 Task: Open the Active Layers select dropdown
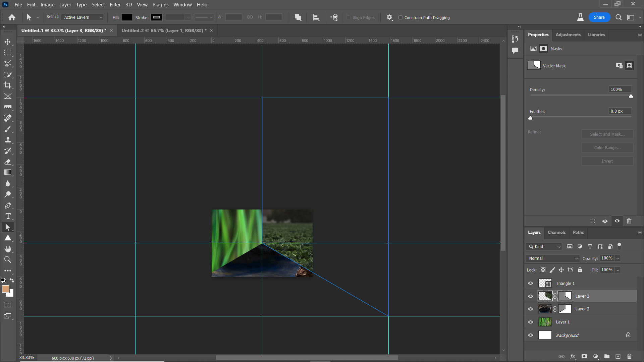[82, 17]
